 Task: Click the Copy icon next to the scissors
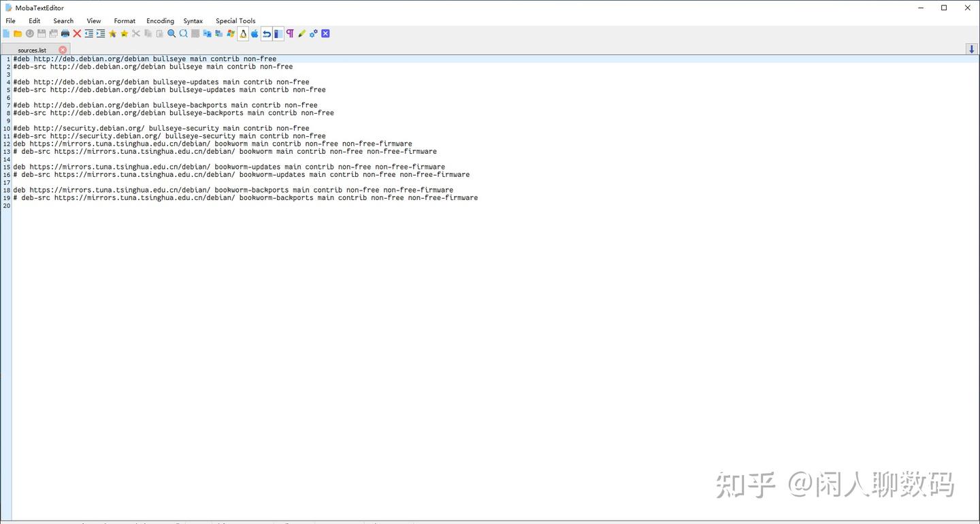click(x=148, y=33)
